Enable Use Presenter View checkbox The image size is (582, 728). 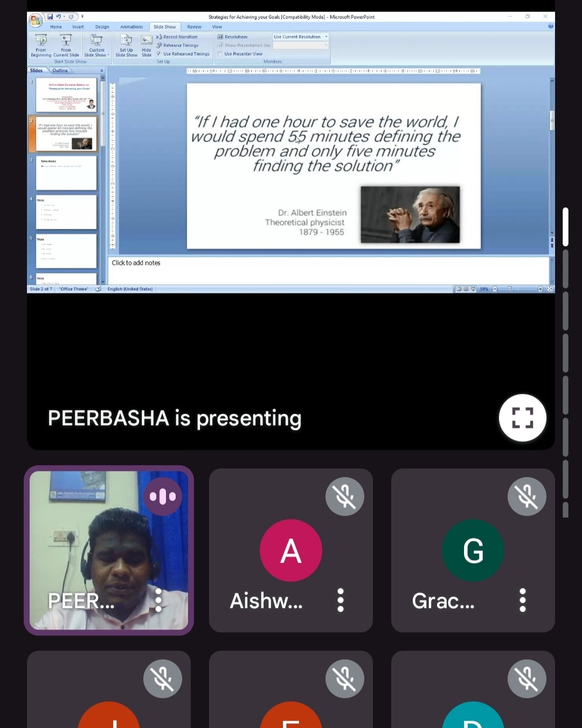[220, 54]
